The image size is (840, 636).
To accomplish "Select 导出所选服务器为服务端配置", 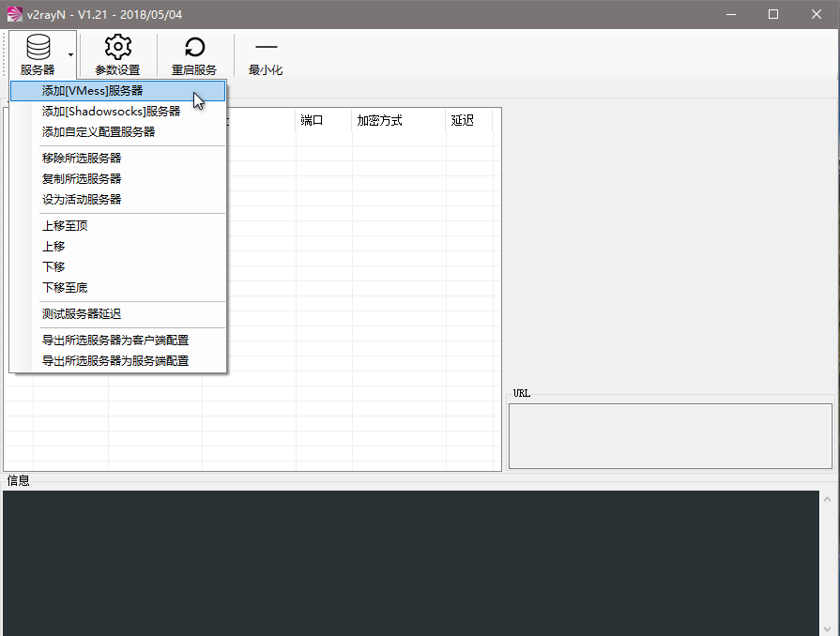I will point(118,361).
